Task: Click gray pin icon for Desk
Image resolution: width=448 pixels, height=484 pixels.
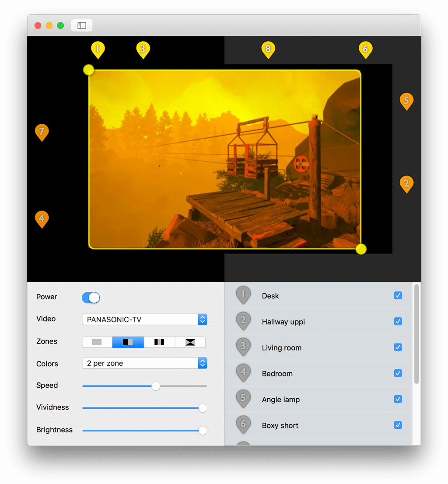Action: [243, 295]
